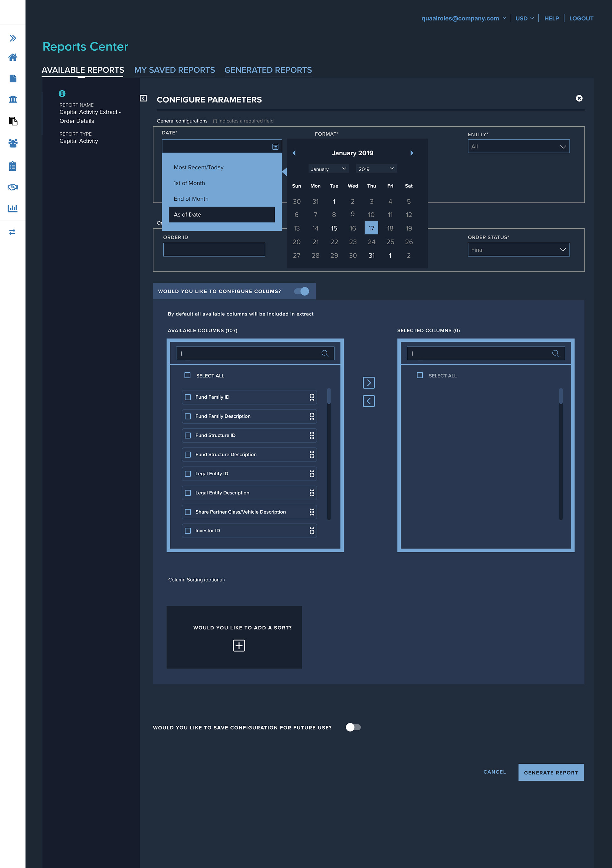The image size is (612, 868).
Task: Open the USD currency dropdown
Action: pyautogui.click(x=525, y=18)
